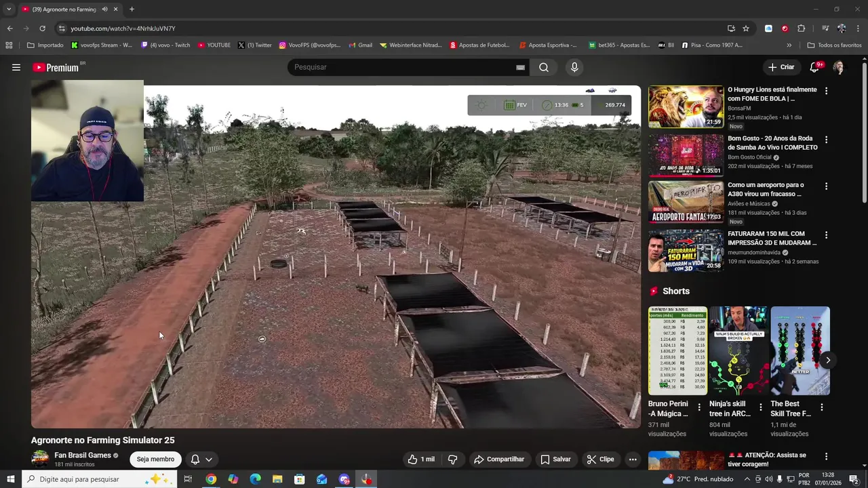Click the Fan Brasil Games channel avatar
This screenshot has height=488, width=868.
tap(41, 459)
